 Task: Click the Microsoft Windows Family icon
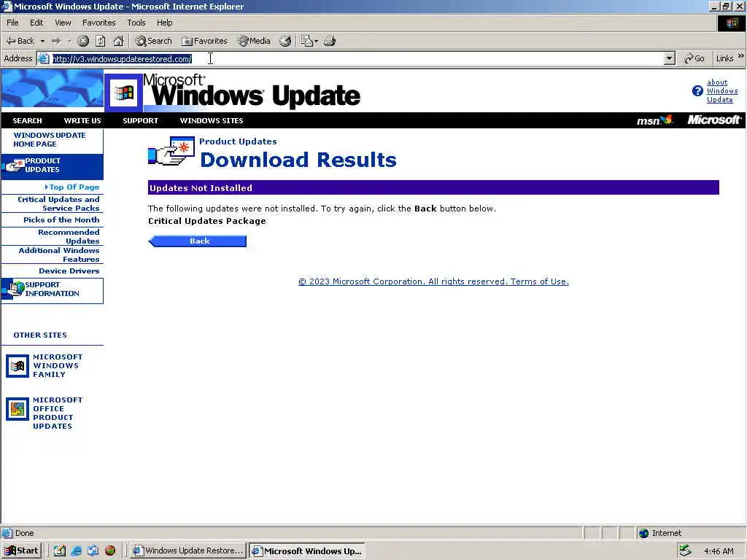(x=18, y=366)
